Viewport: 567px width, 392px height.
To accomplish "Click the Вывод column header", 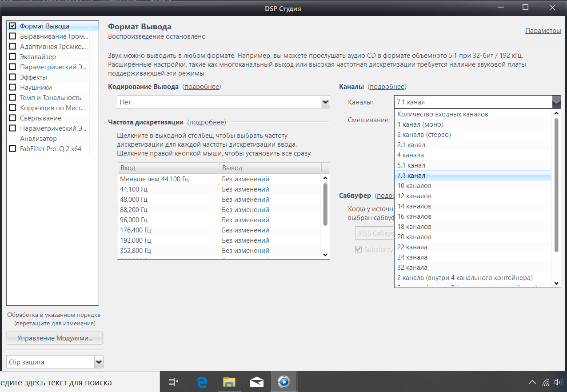I will [x=270, y=168].
